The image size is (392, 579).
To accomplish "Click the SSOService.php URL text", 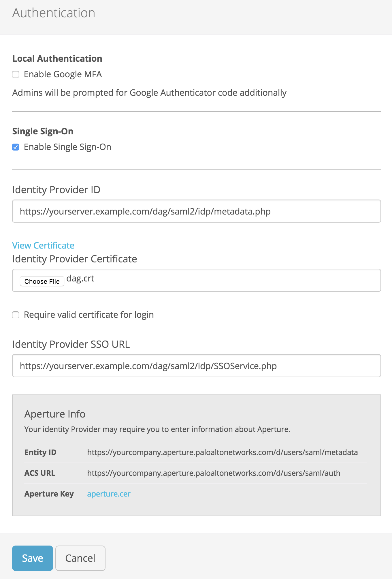I will (148, 366).
